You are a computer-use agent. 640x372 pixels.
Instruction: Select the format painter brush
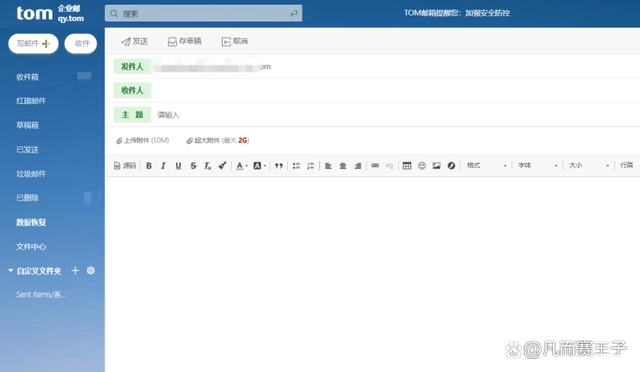[222, 165]
